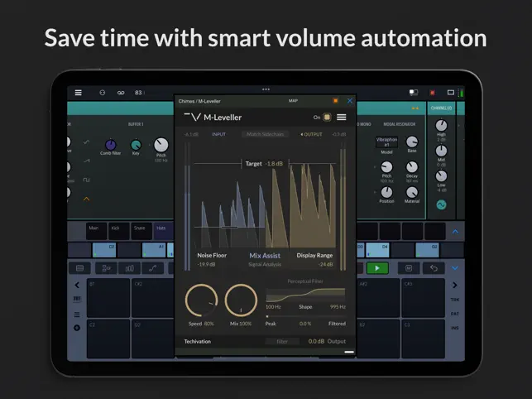Collapse section with the blue chevron down

(455, 268)
